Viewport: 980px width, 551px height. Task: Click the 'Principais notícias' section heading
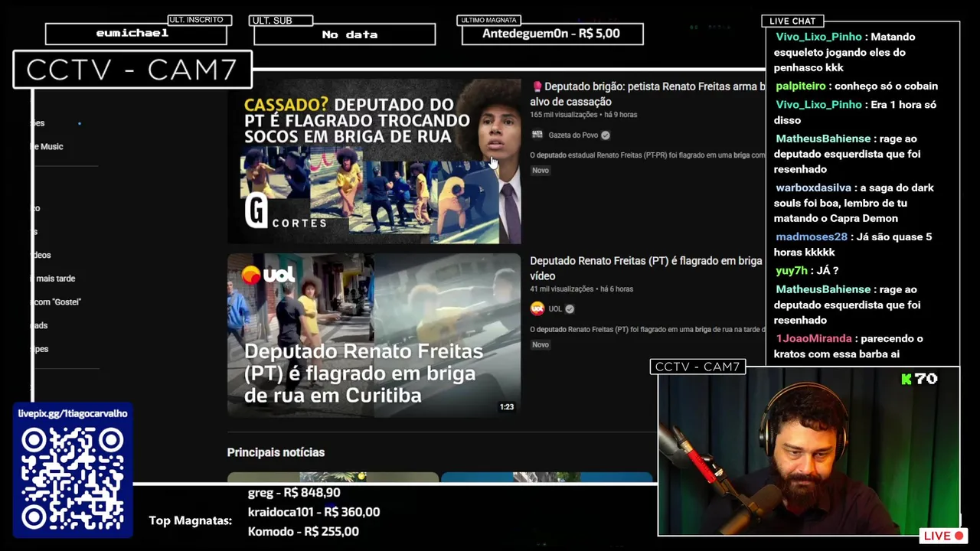276,452
